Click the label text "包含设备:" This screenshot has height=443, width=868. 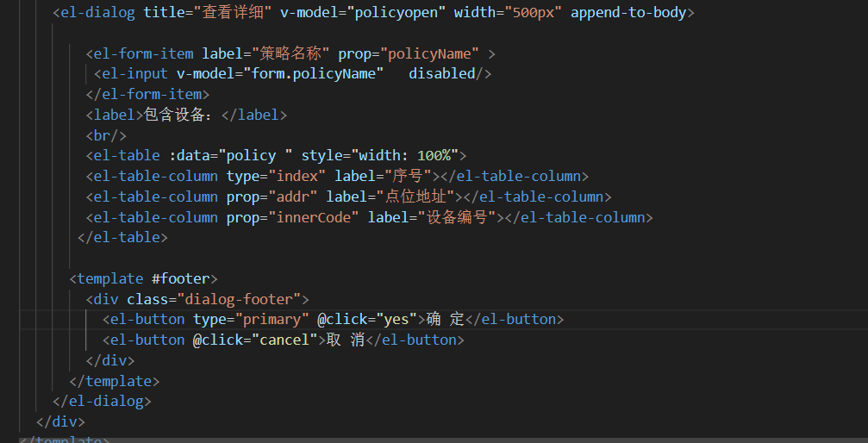click(178, 115)
